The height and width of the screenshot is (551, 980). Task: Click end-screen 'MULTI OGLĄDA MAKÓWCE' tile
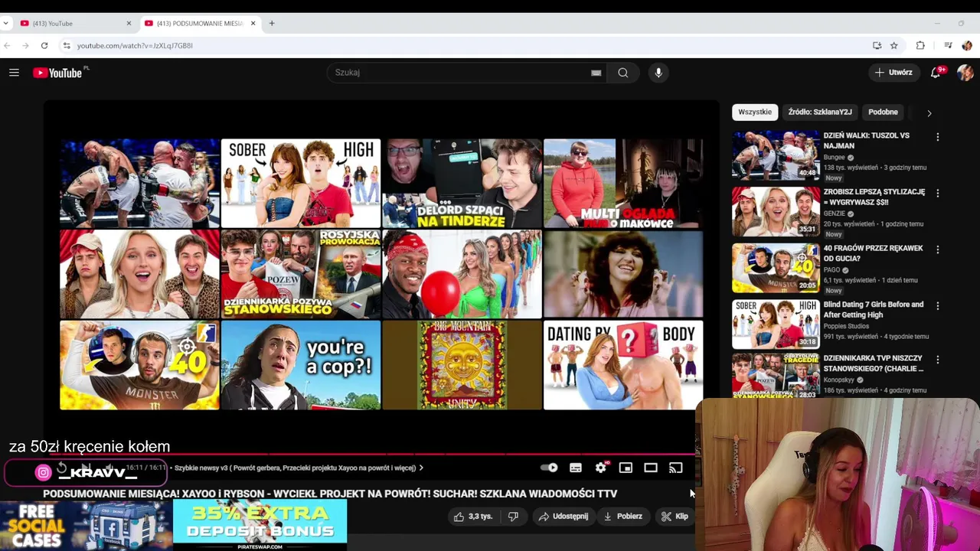coord(623,183)
